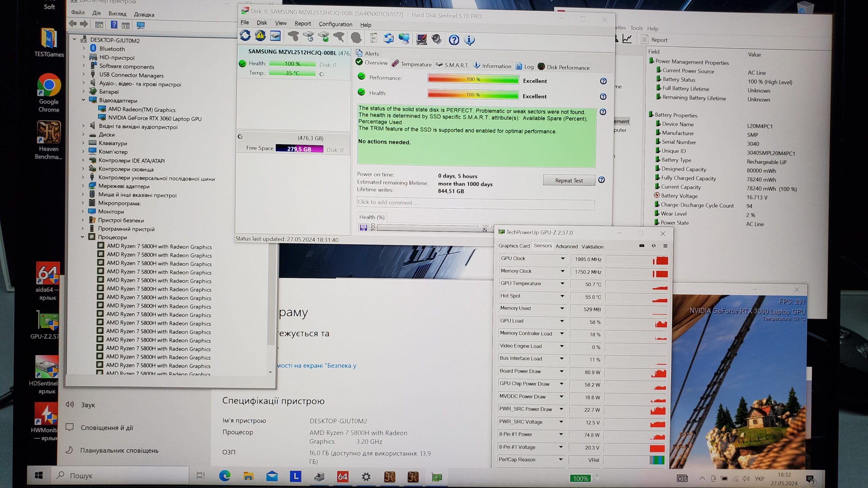This screenshot has height=488, width=868.
Task: Switch to the S.M.A.R.T. tab
Action: click(x=453, y=65)
